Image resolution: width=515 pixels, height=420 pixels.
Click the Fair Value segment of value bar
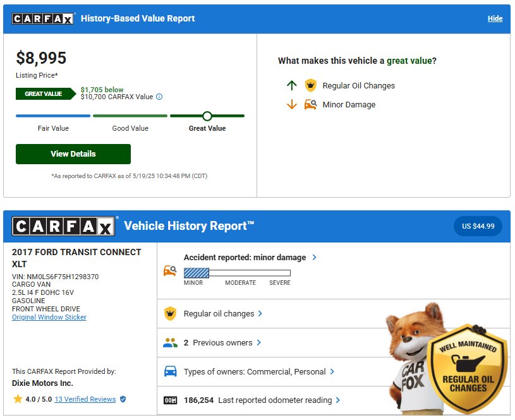(53, 116)
